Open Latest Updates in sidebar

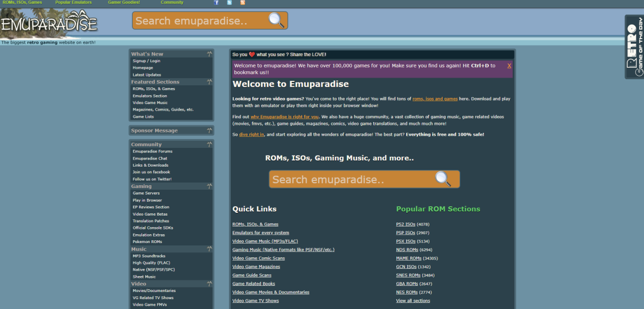tap(147, 75)
